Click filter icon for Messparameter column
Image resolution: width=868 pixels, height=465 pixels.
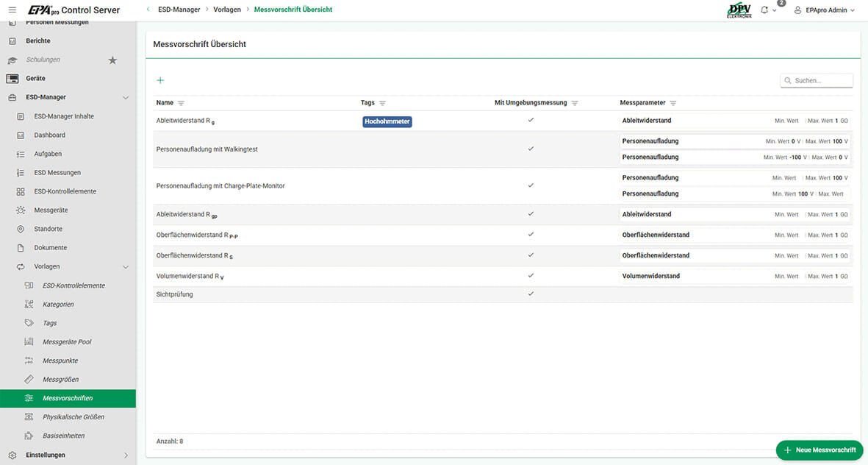(672, 103)
